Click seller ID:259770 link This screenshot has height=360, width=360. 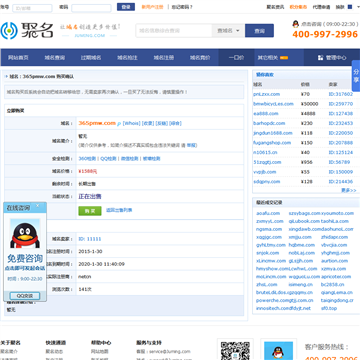point(340,104)
